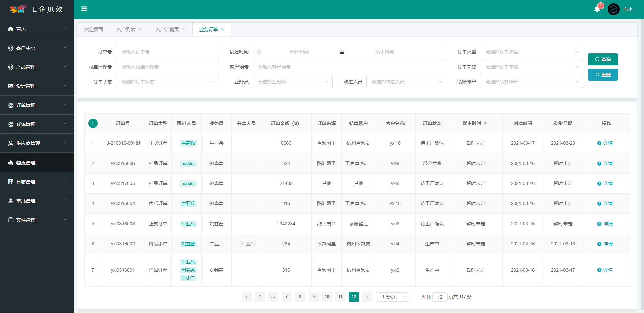Click the 重置 reset button

coord(602,75)
